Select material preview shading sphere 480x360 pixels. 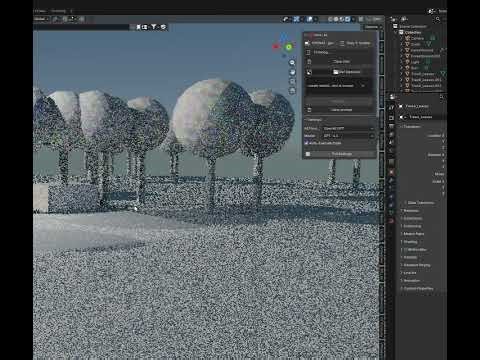coord(342,19)
